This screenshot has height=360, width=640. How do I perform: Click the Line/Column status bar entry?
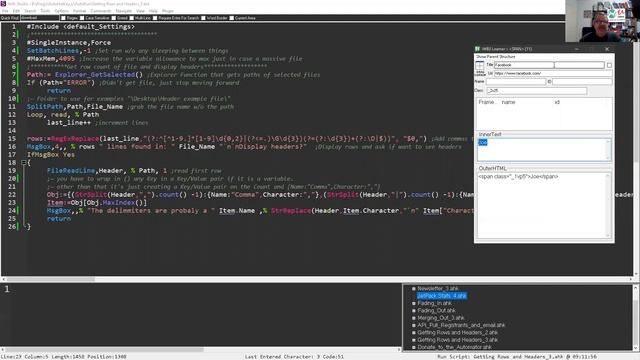(x=64, y=357)
